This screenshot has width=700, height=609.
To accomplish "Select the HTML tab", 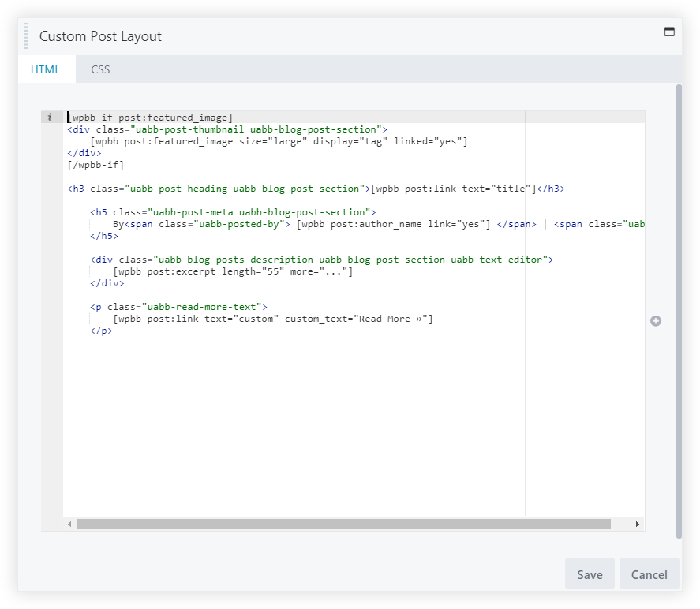I will (x=46, y=69).
